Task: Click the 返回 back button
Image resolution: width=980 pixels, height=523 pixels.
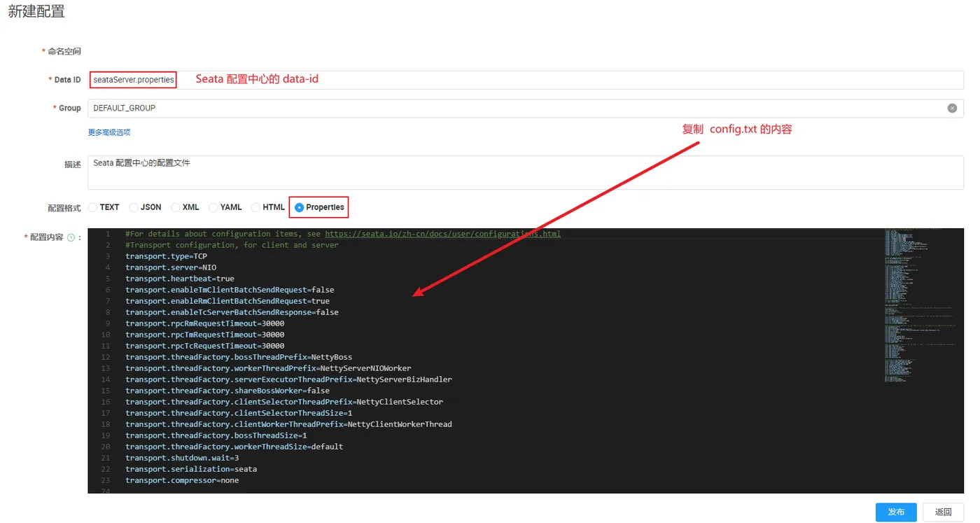Action: tap(944, 512)
